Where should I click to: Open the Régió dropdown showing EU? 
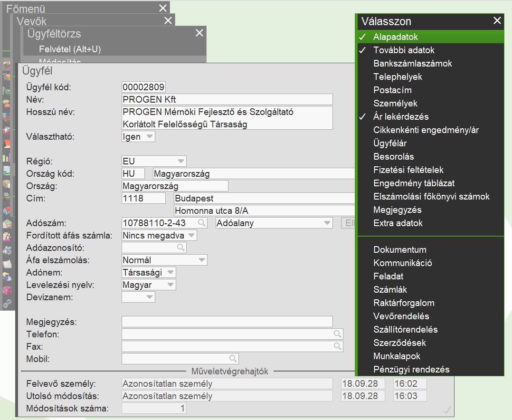point(180,161)
